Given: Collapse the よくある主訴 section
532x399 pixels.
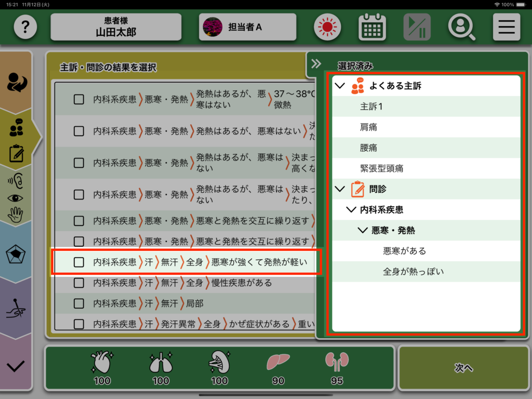Looking at the screenshot, I should tap(340, 86).
